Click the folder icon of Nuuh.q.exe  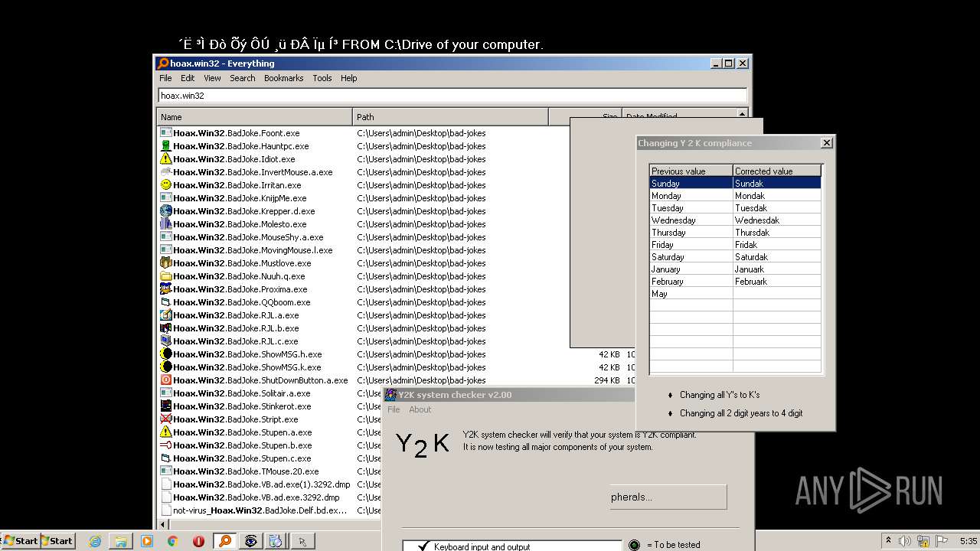(x=165, y=275)
